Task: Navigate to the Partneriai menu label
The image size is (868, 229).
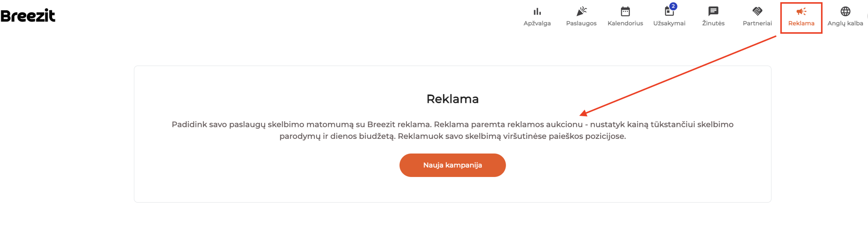Action: [x=757, y=23]
